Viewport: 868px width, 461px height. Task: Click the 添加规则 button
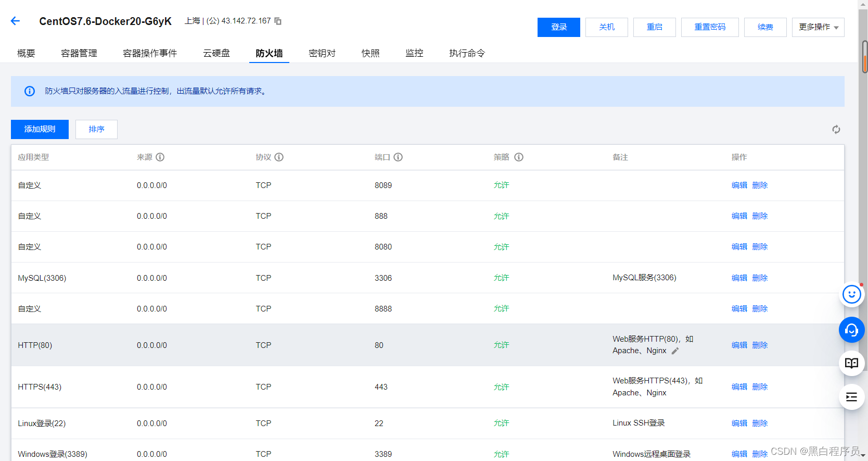(40, 129)
